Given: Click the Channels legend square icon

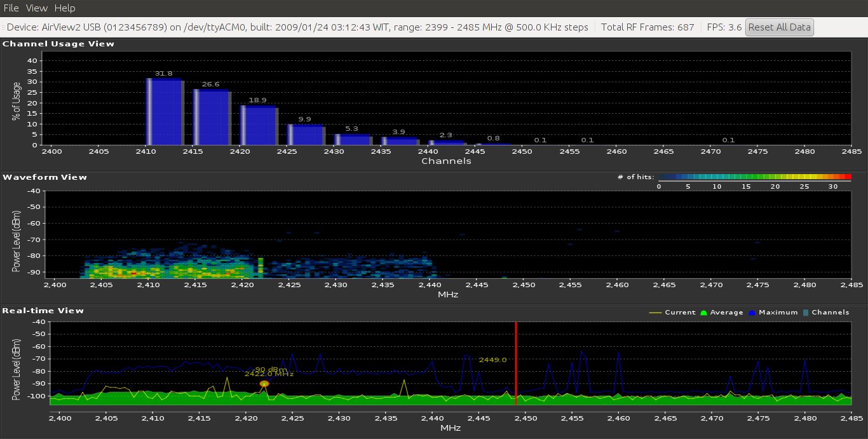Looking at the screenshot, I should 805,313.
